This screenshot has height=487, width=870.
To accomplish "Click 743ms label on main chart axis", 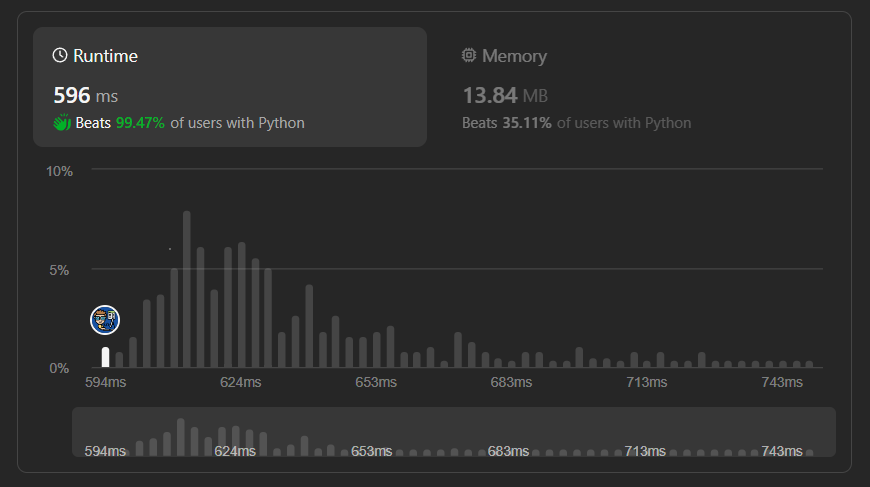I will coord(782,383).
